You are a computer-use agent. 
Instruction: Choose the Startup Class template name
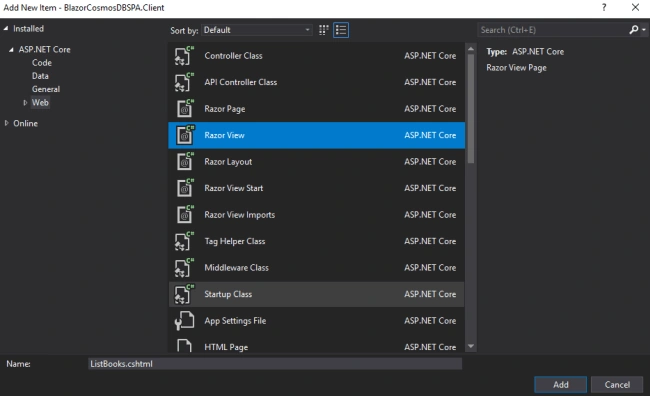228,294
